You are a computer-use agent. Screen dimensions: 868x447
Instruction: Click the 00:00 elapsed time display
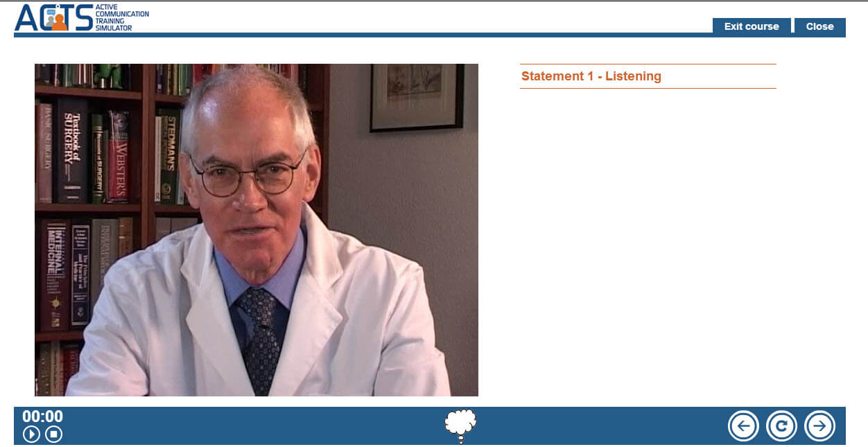click(x=42, y=417)
